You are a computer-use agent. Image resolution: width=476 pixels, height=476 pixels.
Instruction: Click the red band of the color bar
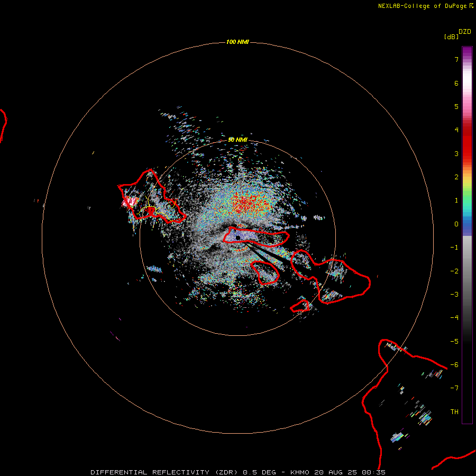[467, 140]
